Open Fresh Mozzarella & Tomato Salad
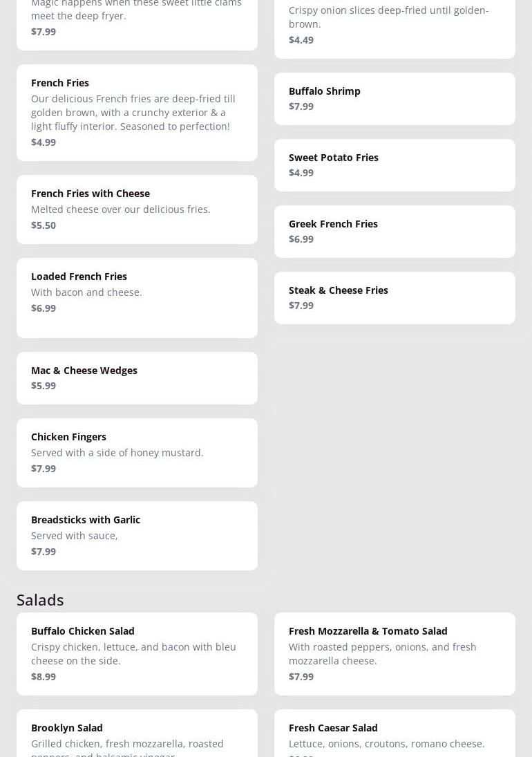 coord(395,654)
